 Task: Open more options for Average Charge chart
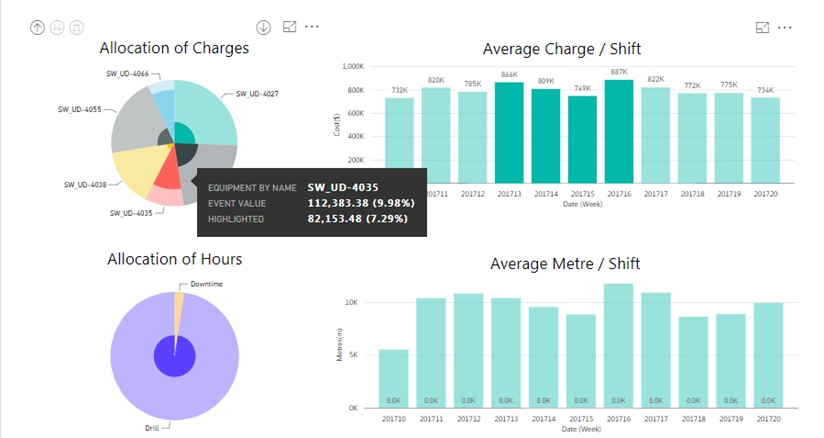point(785,28)
